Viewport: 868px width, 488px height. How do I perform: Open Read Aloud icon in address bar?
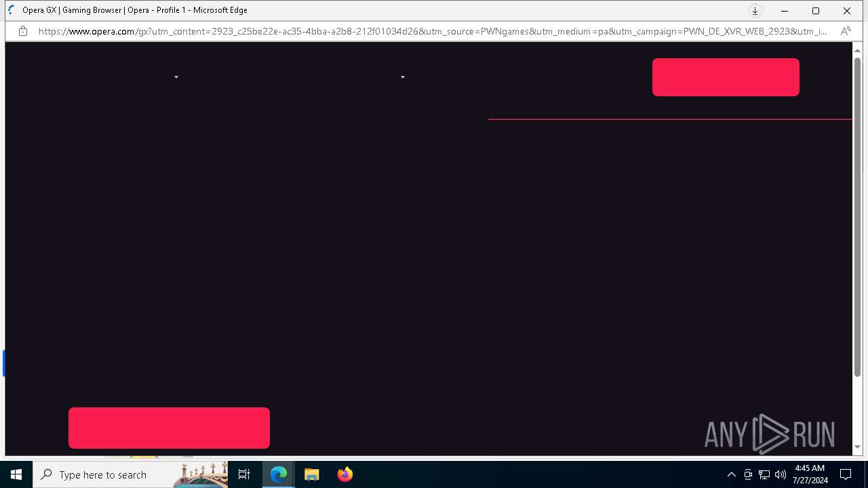pyautogui.click(x=846, y=31)
